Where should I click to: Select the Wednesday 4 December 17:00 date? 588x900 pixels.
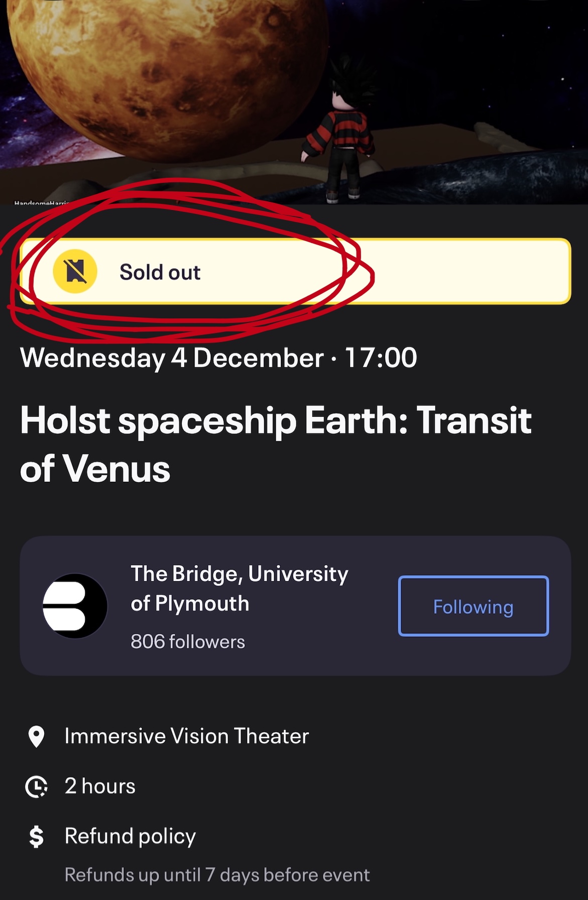(218, 358)
